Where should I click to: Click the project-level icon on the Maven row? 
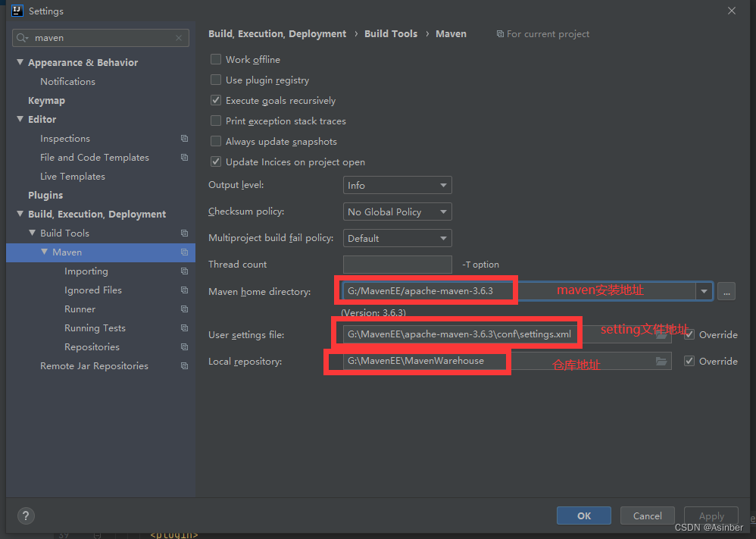(x=184, y=252)
